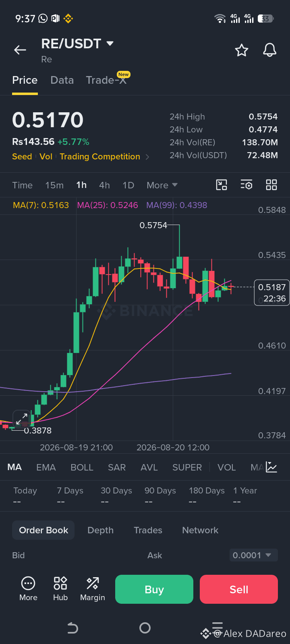
Task: Tap the MA(99): 0.4398 legend
Action: tap(177, 205)
